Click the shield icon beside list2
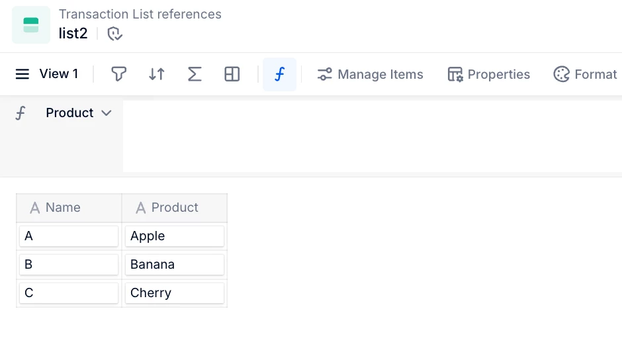This screenshot has width=622, height=364. pos(115,34)
